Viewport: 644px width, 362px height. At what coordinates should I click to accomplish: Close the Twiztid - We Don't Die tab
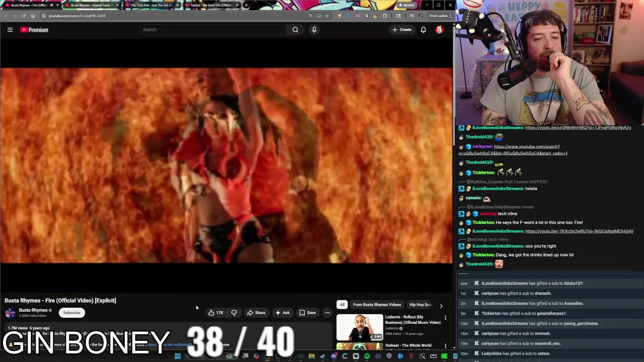coord(237,5)
